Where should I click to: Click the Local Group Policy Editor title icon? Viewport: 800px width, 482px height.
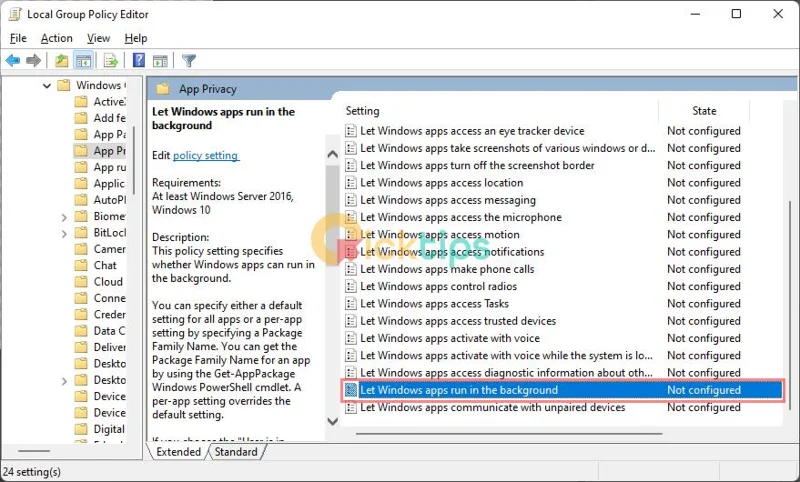pos(15,14)
